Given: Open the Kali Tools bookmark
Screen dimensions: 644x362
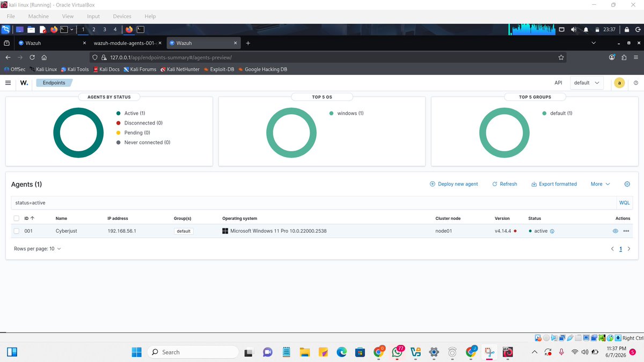Looking at the screenshot, I should point(75,69).
